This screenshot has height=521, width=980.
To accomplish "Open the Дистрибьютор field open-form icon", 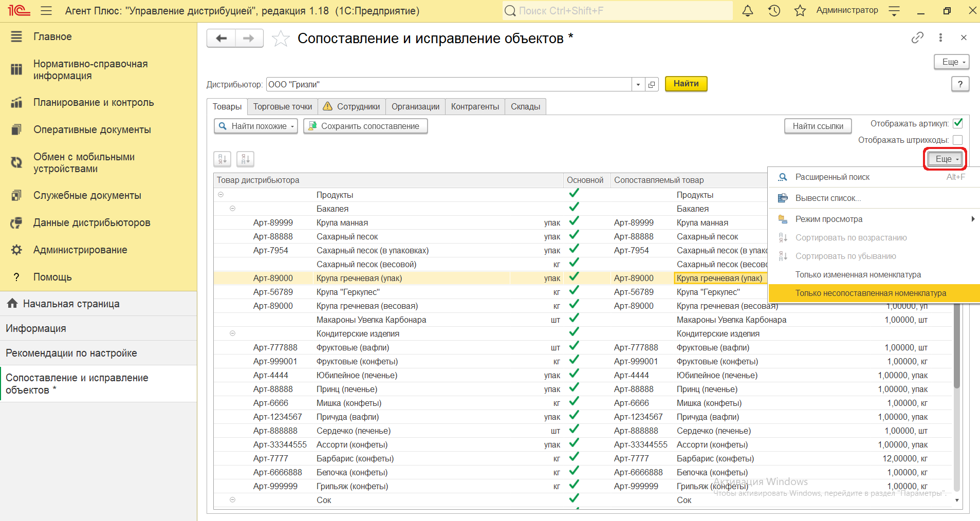I will click(x=652, y=85).
